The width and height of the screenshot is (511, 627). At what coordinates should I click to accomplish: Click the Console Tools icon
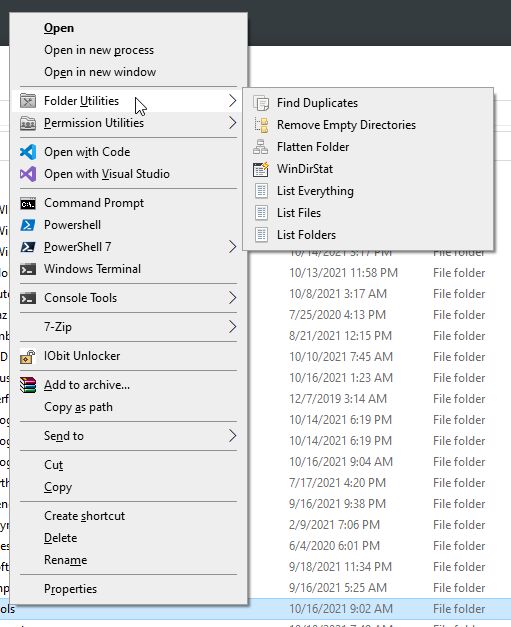[28, 298]
